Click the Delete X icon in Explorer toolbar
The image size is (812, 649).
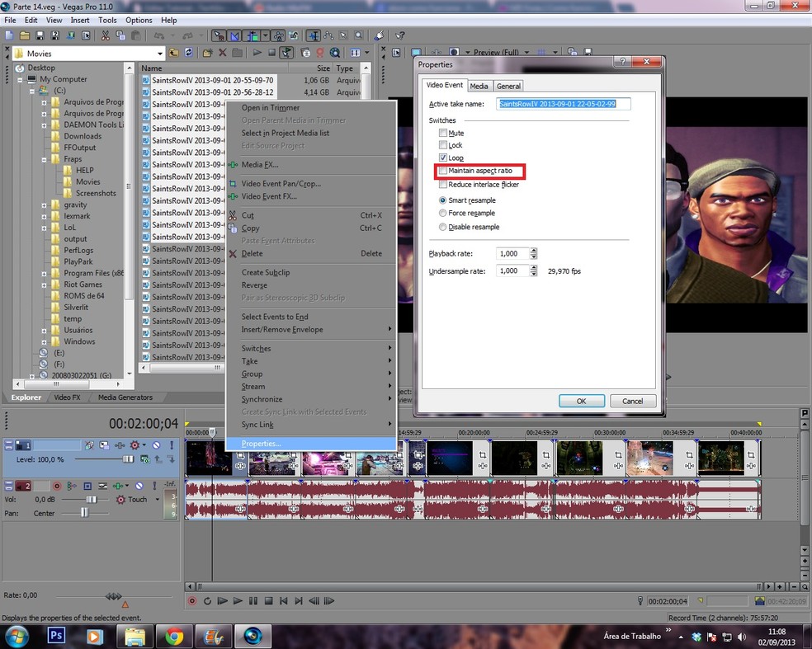pos(222,53)
